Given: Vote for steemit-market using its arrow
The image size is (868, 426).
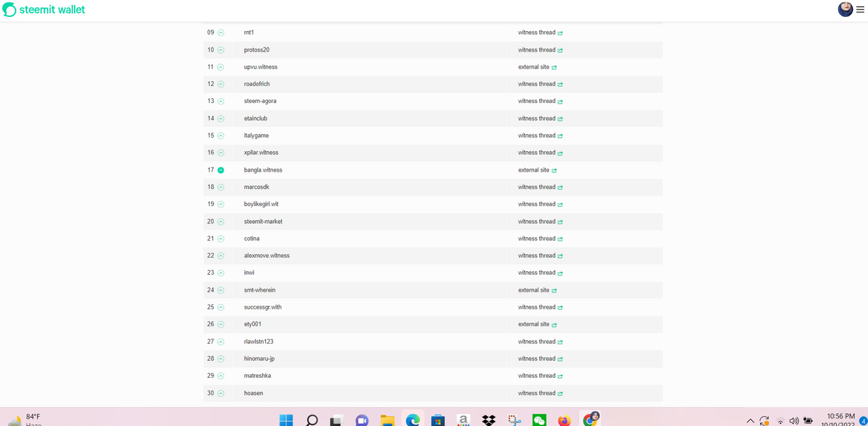Looking at the screenshot, I should (x=220, y=222).
